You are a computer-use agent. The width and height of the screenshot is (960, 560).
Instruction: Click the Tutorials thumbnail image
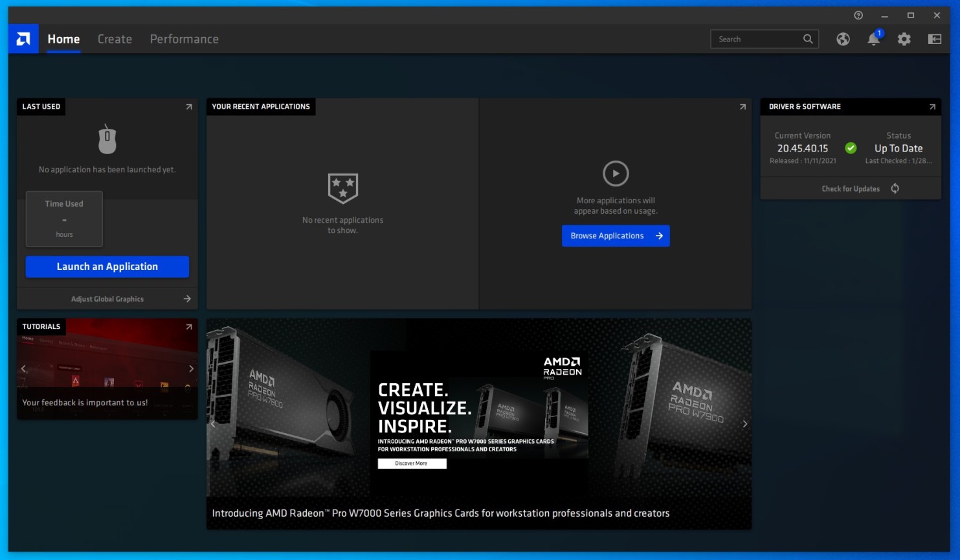[107, 368]
